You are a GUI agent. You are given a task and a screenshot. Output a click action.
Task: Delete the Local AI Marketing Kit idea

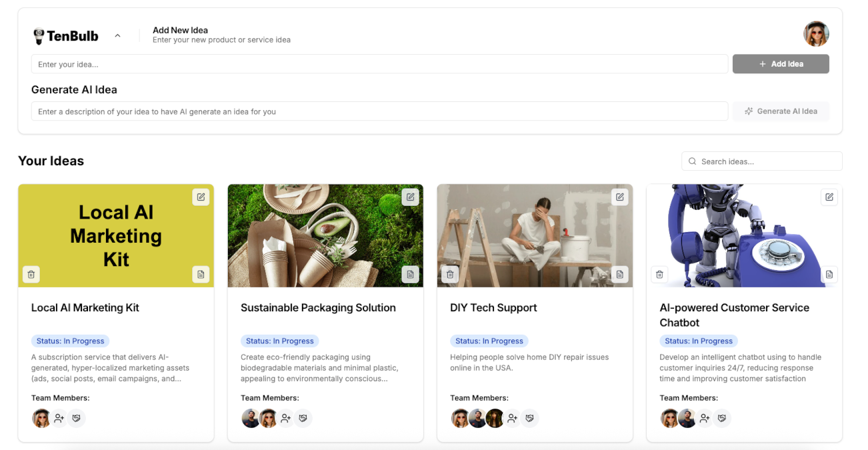click(31, 274)
